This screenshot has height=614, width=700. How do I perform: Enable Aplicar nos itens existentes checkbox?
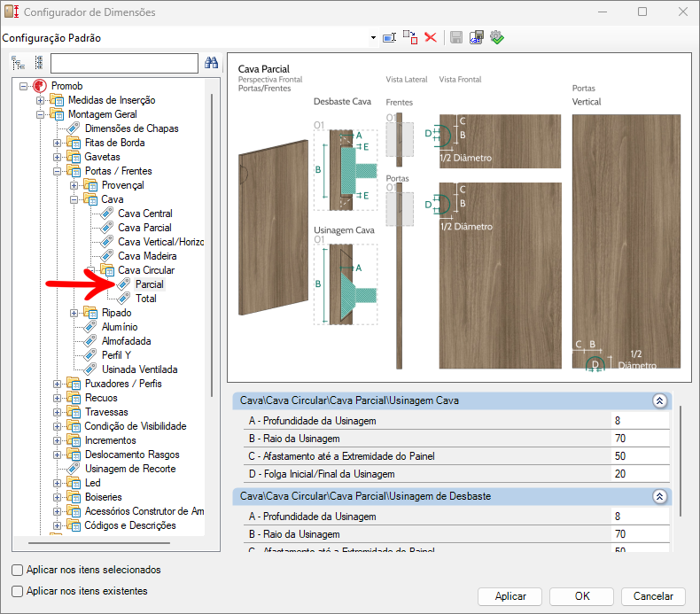coord(18,592)
